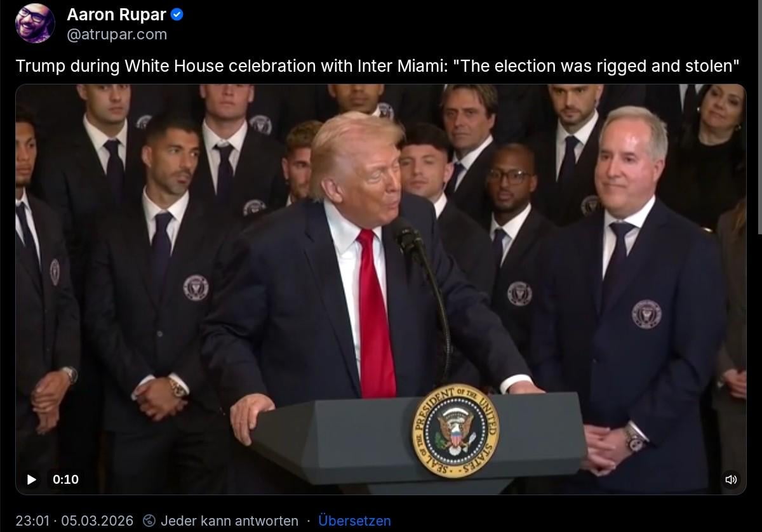Image resolution: width=762 pixels, height=532 pixels.
Task: Click the 0:10 video duration label
Action: (66, 479)
